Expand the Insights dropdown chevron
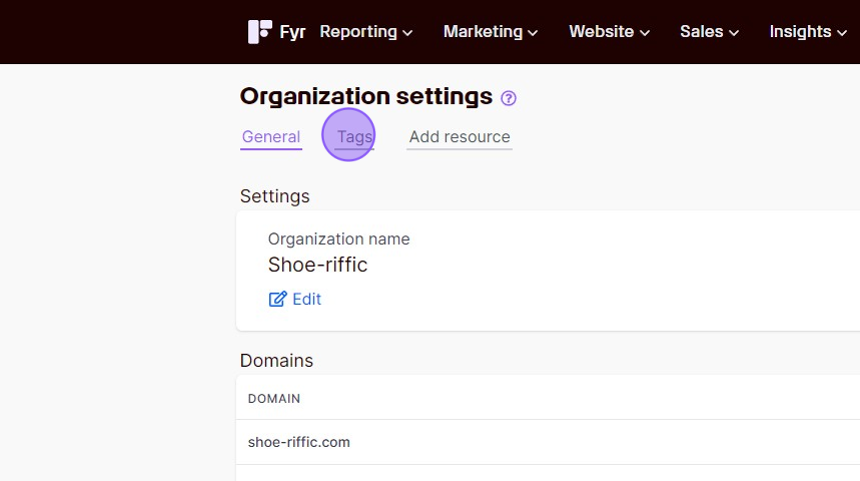The image size is (860, 481). click(842, 33)
